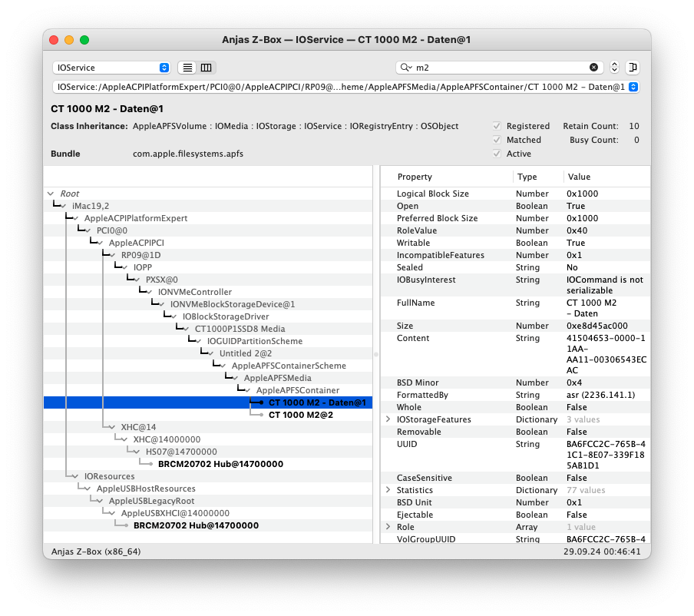Select CT1000P1SSD8 Media entry
The width and height of the screenshot is (694, 616).
pyautogui.click(x=240, y=329)
